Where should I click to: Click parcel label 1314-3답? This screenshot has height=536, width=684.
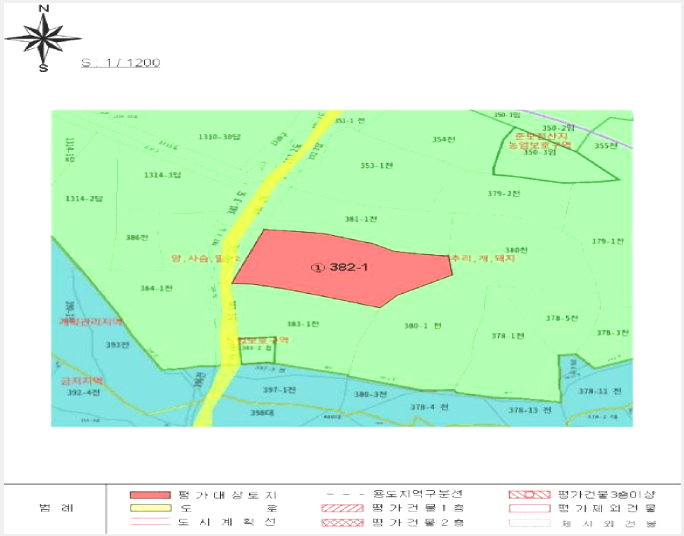pyautogui.click(x=162, y=175)
